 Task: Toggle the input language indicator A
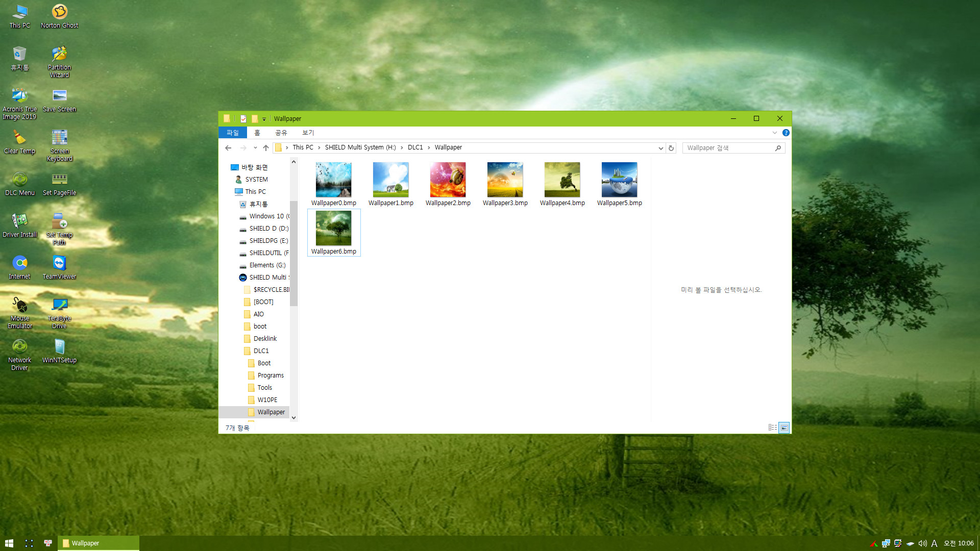pyautogui.click(x=934, y=543)
